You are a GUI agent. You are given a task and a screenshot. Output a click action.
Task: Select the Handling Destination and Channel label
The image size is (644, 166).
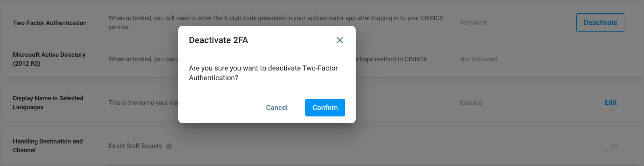tap(48, 145)
